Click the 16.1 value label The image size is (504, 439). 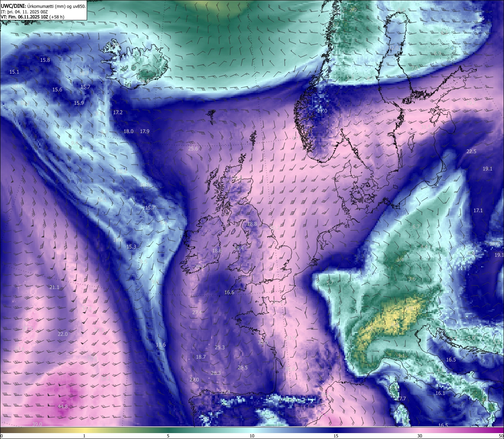(x=440, y=393)
